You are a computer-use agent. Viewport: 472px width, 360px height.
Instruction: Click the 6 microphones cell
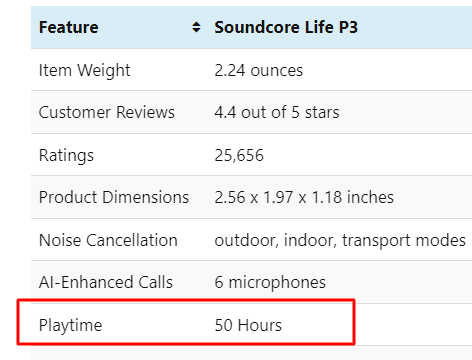[270, 283]
